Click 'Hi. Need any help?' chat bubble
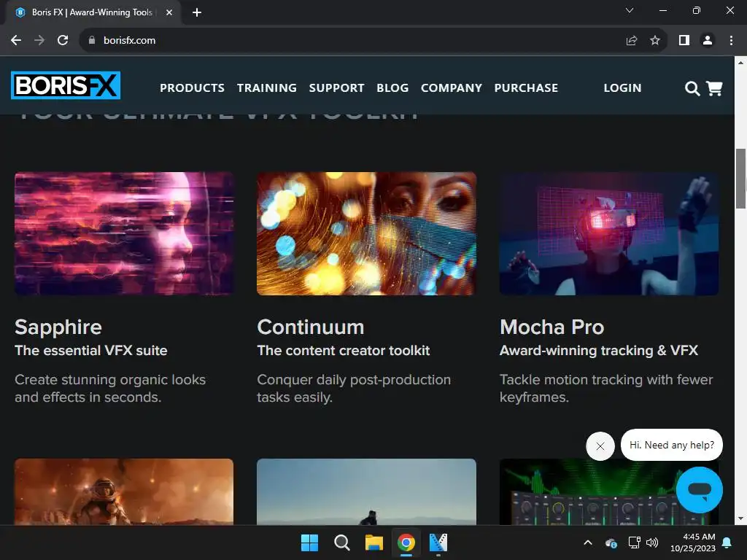Screen dimensions: 747x560 [672, 445]
